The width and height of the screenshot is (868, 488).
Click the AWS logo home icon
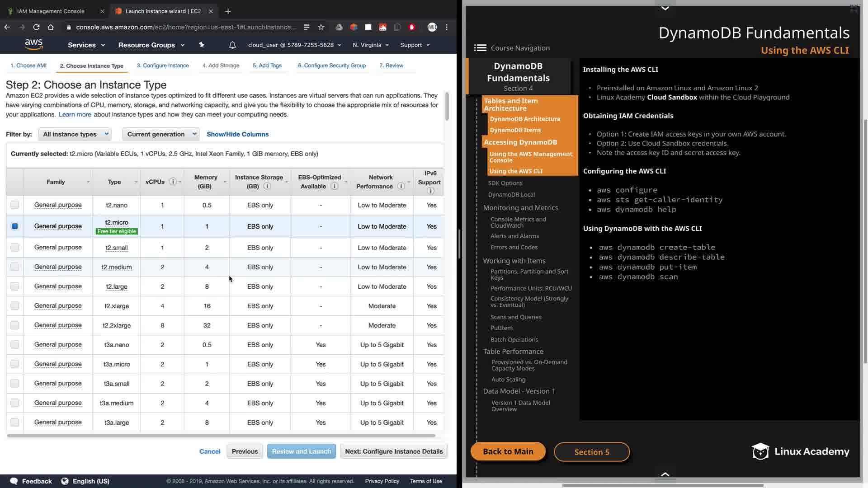click(x=34, y=44)
